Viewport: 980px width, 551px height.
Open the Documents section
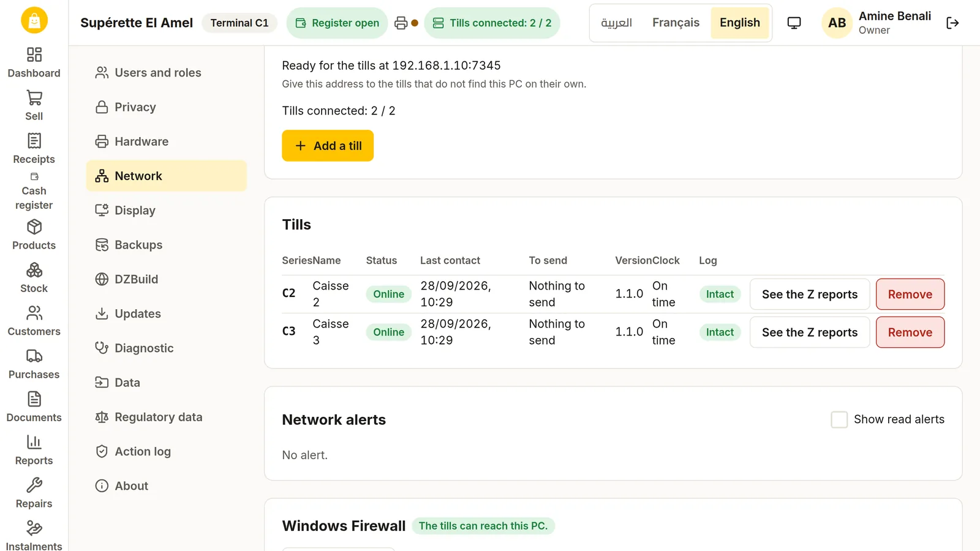[34, 408]
